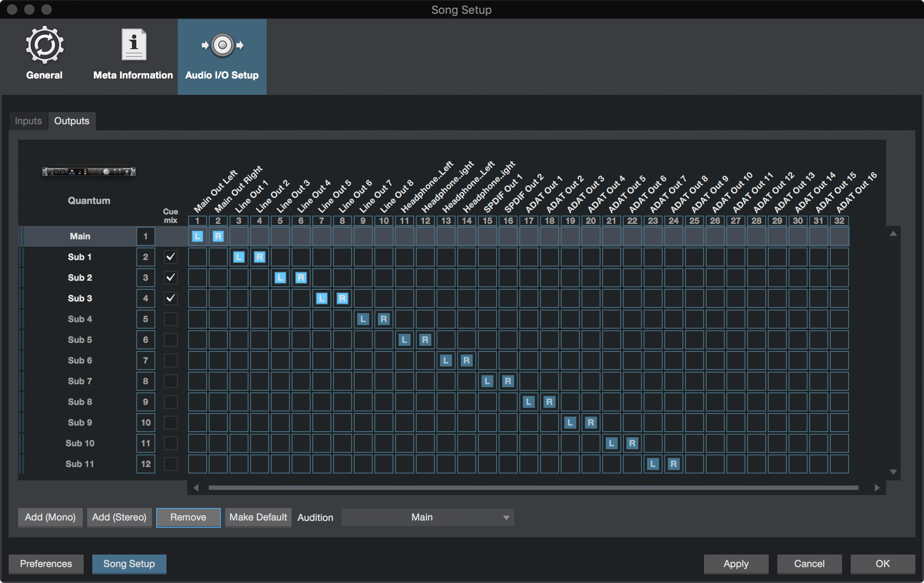Image resolution: width=924 pixels, height=583 pixels.
Task: Switch to the Song Setup page
Action: pos(129,564)
